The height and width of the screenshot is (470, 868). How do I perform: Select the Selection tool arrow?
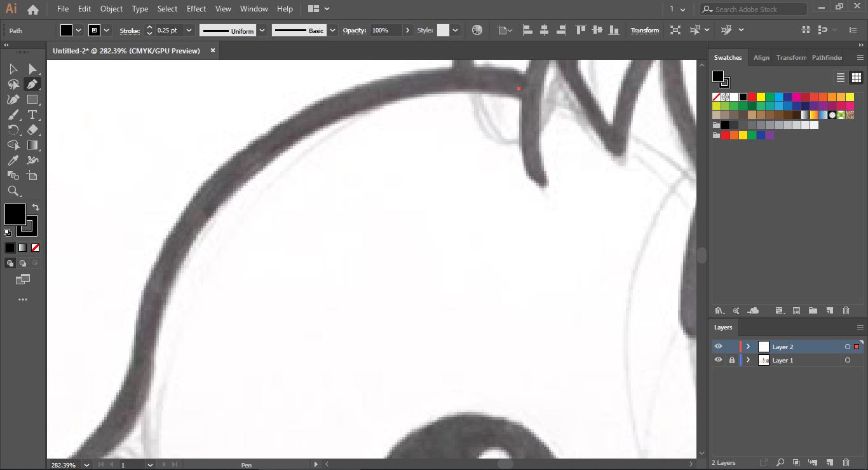pyautogui.click(x=13, y=69)
